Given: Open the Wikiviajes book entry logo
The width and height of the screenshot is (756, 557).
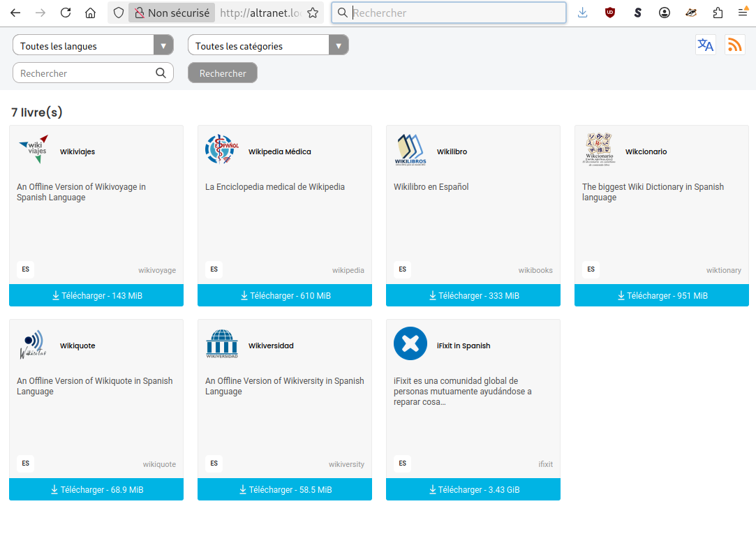Looking at the screenshot, I should (x=32, y=147).
